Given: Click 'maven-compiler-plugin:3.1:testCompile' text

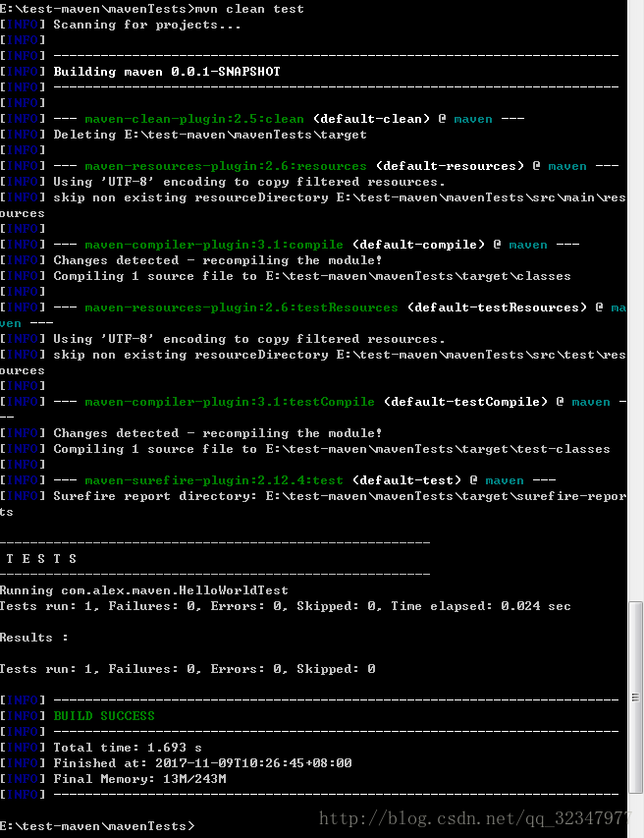Looking at the screenshot, I should (x=230, y=402).
